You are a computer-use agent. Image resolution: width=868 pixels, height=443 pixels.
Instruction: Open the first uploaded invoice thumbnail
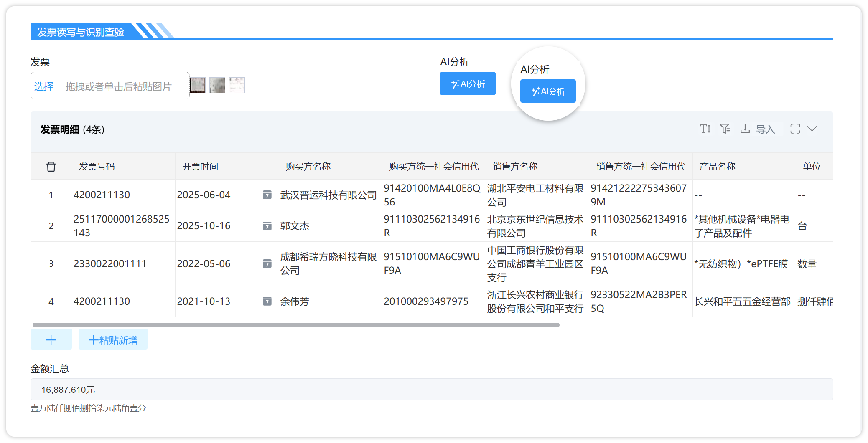tap(198, 85)
